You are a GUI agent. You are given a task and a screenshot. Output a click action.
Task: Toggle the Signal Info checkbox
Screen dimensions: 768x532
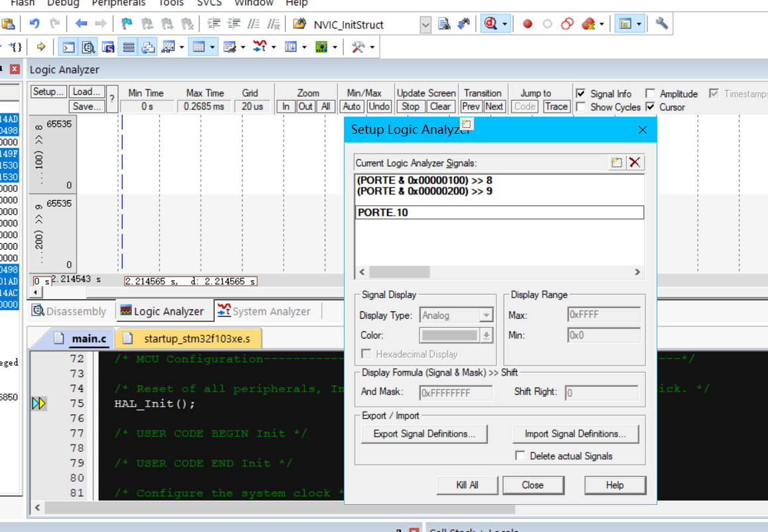[x=580, y=93]
